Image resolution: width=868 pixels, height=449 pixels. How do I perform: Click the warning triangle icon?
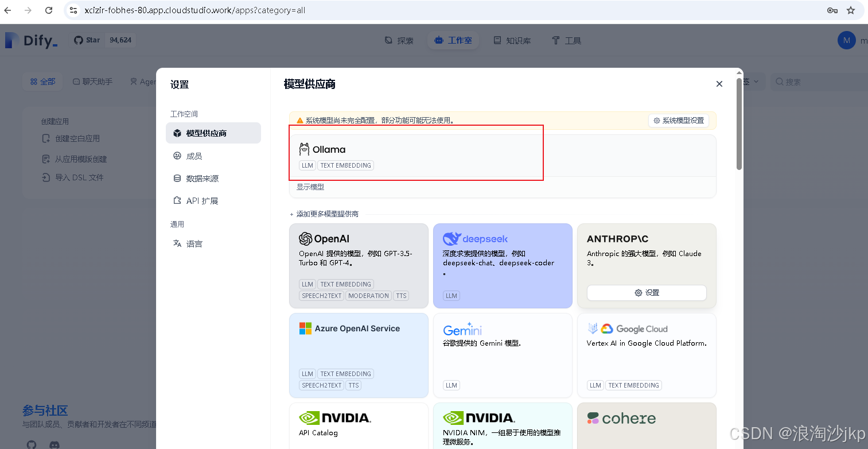point(299,121)
